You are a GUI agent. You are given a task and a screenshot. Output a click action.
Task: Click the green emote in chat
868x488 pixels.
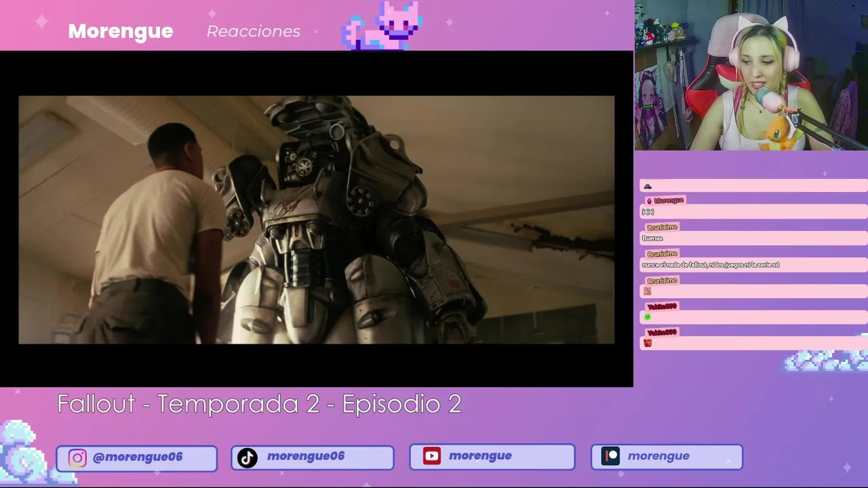coord(648,317)
